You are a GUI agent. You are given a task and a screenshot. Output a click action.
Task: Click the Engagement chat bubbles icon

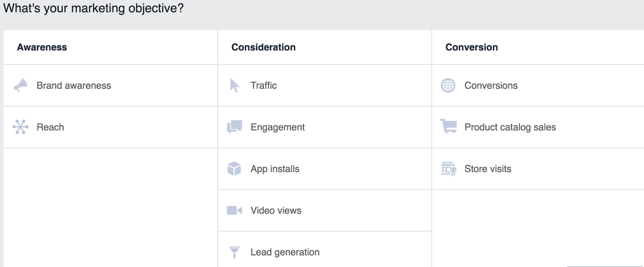click(x=235, y=127)
